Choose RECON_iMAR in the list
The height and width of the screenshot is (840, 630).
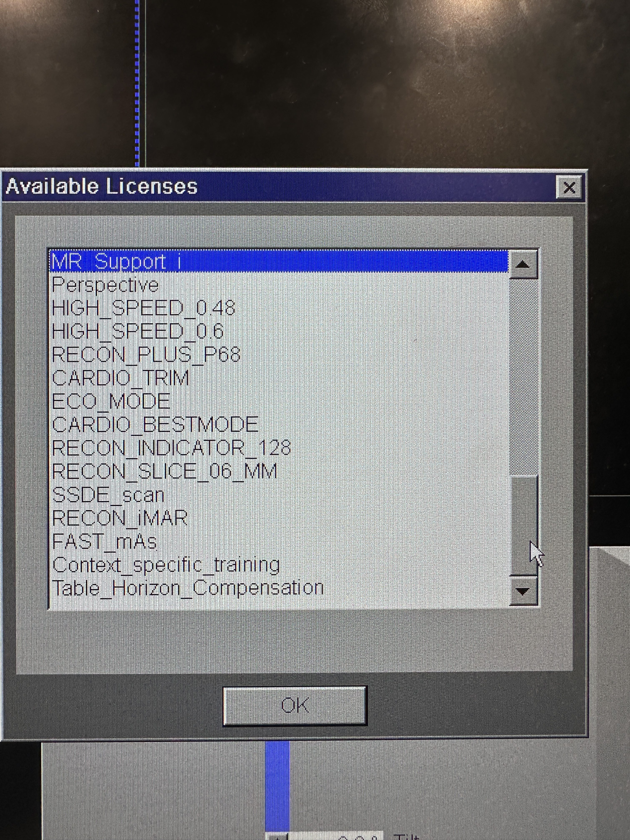pos(120,518)
